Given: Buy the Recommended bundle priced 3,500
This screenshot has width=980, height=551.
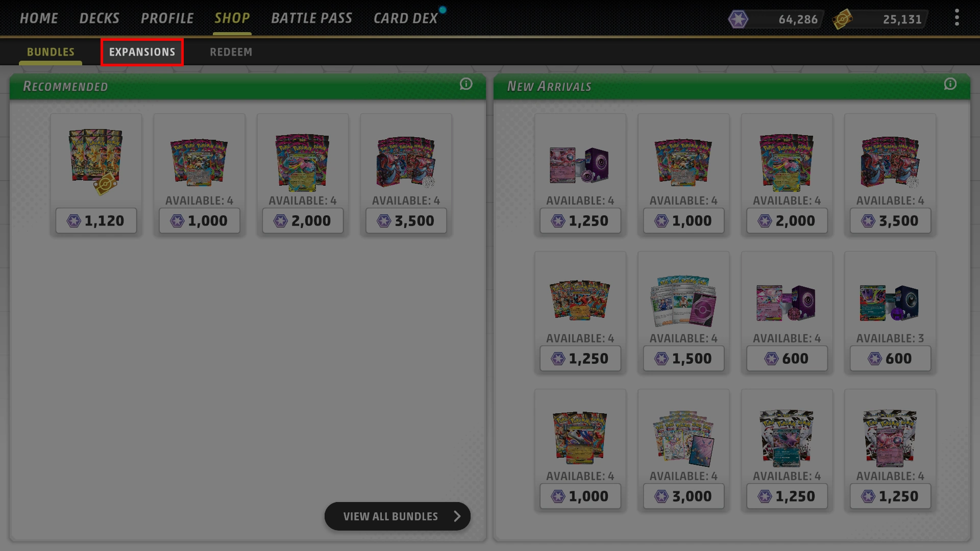Looking at the screenshot, I should click(406, 221).
